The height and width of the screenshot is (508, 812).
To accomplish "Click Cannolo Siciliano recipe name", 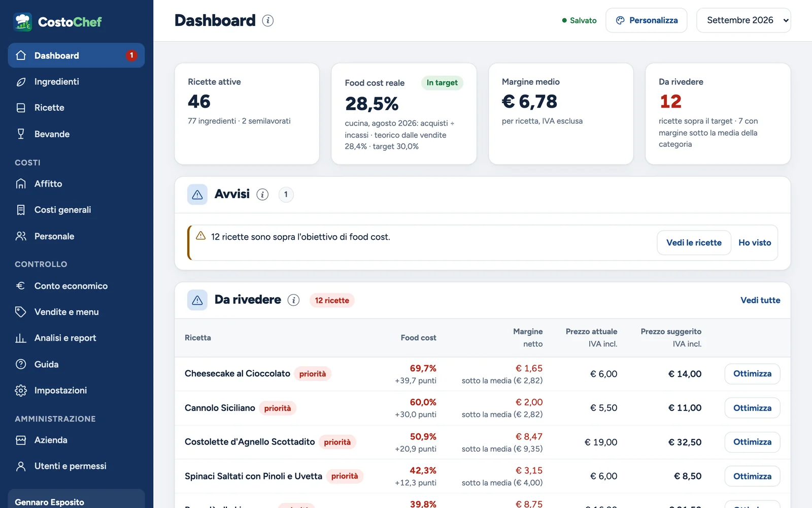I will (220, 408).
